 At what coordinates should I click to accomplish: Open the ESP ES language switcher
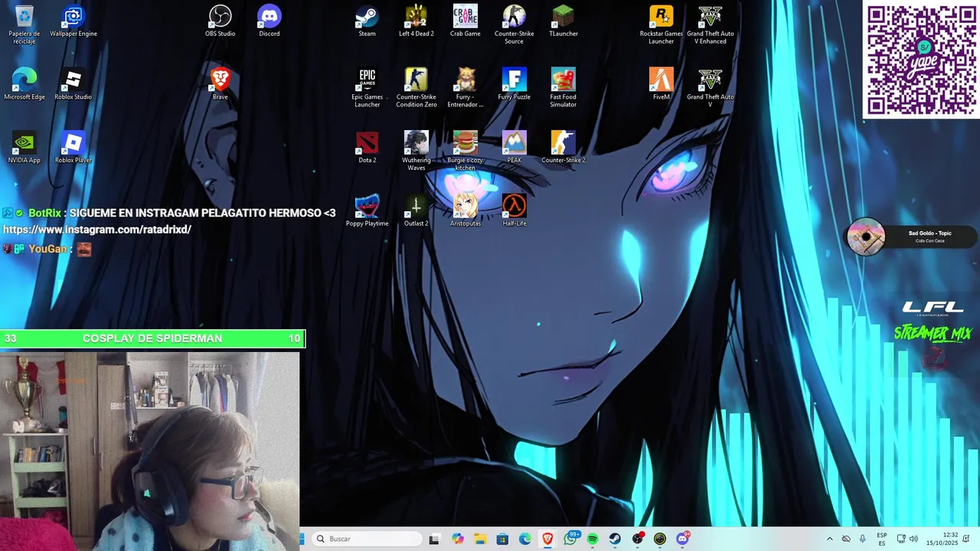point(882,539)
